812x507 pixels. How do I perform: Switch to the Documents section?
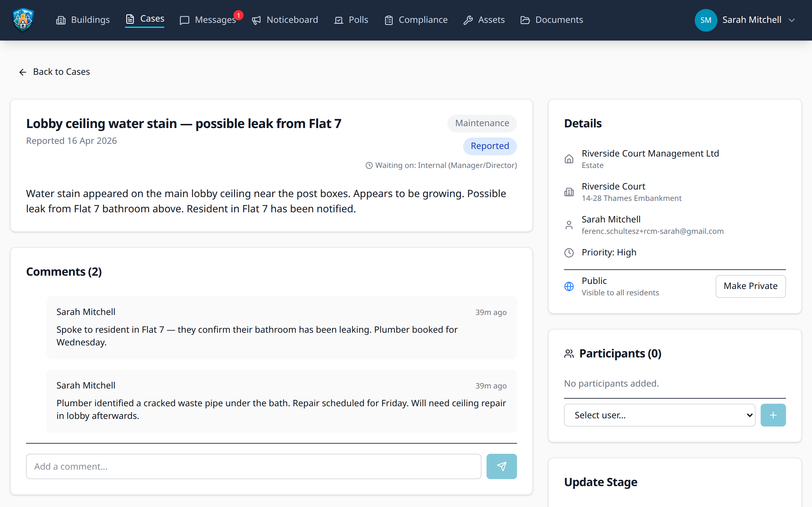[x=552, y=20]
